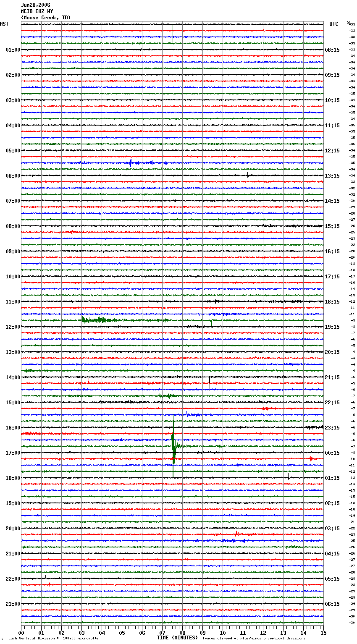Click the MST timezone header

click(4, 24)
